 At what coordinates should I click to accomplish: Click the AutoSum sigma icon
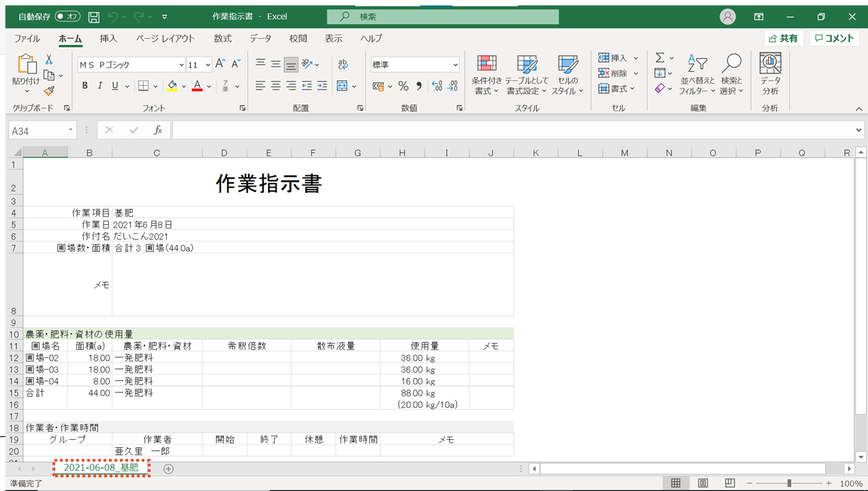[660, 58]
